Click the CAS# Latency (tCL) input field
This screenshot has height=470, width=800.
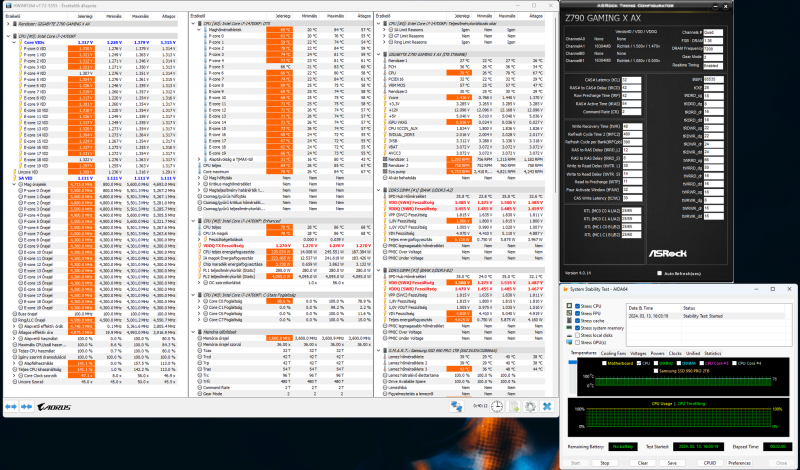(631, 80)
